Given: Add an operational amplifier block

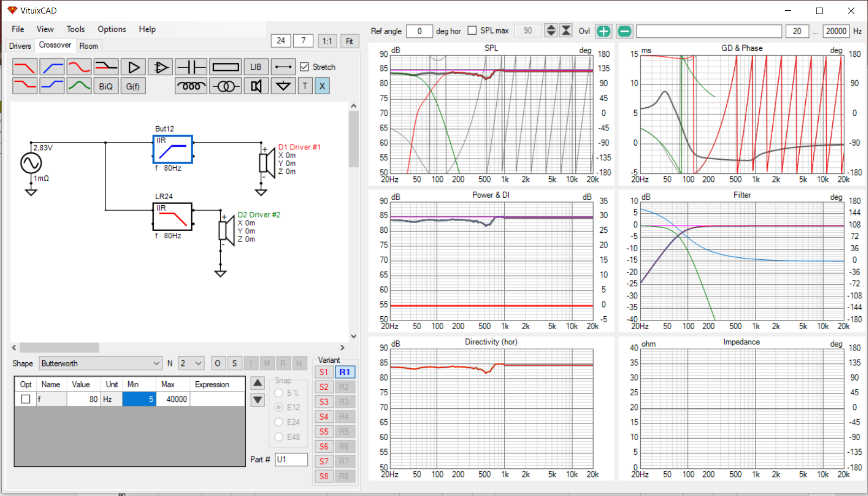Looking at the screenshot, I should [160, 67].
